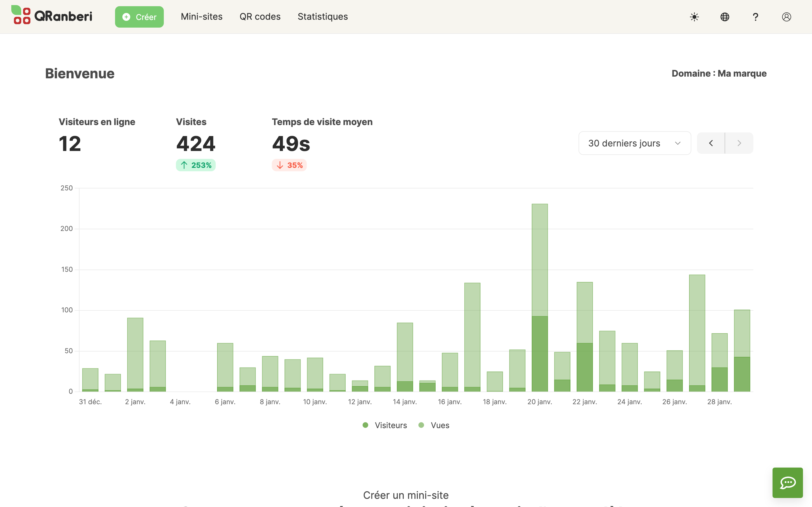Viewport: 812px width, 507px height.
Task: Open the chat support bubble
Action: tap(787, 482)
